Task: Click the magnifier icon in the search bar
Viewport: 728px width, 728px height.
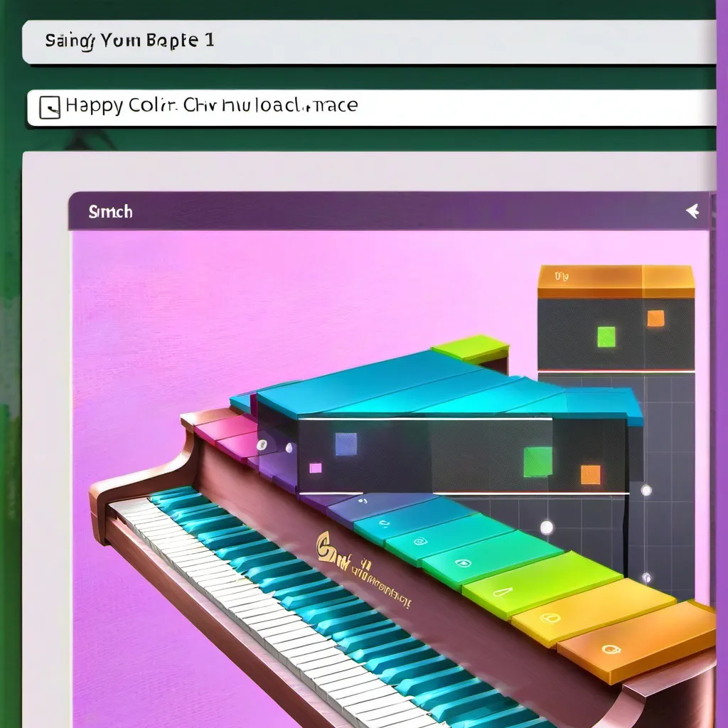Action: click(x=50, y=105)
